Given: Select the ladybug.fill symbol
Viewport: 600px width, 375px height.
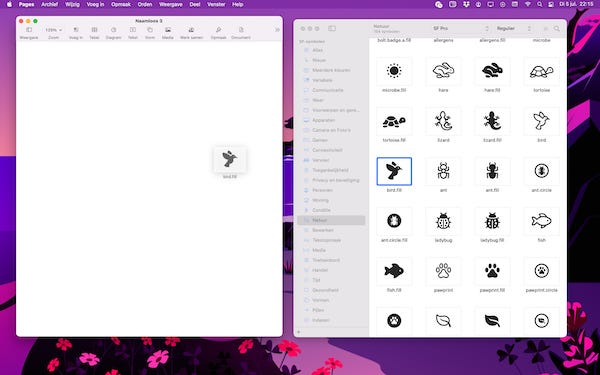Looking at the screenshot, I should pyautogui.click(x=492, y=221).
